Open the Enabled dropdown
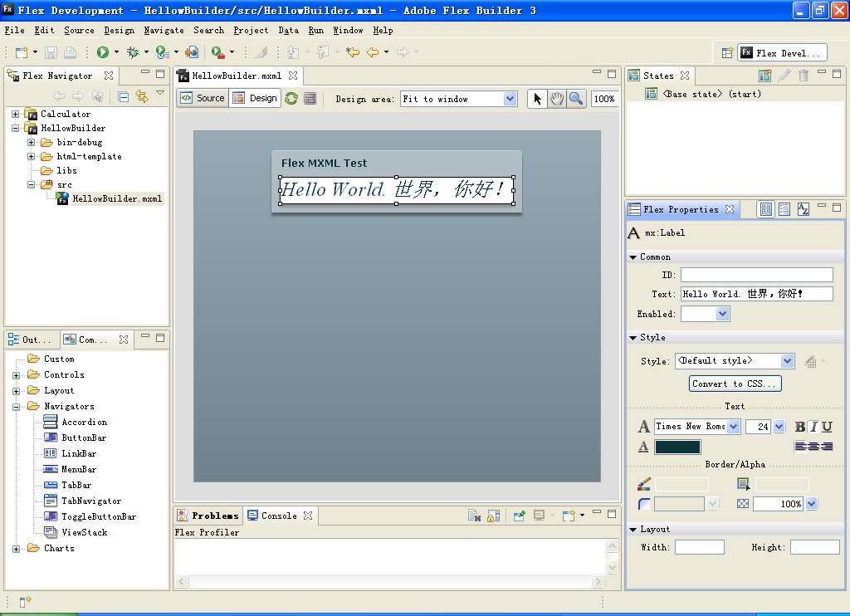Screen dimensions: 850x616 (x=722, y=314)
